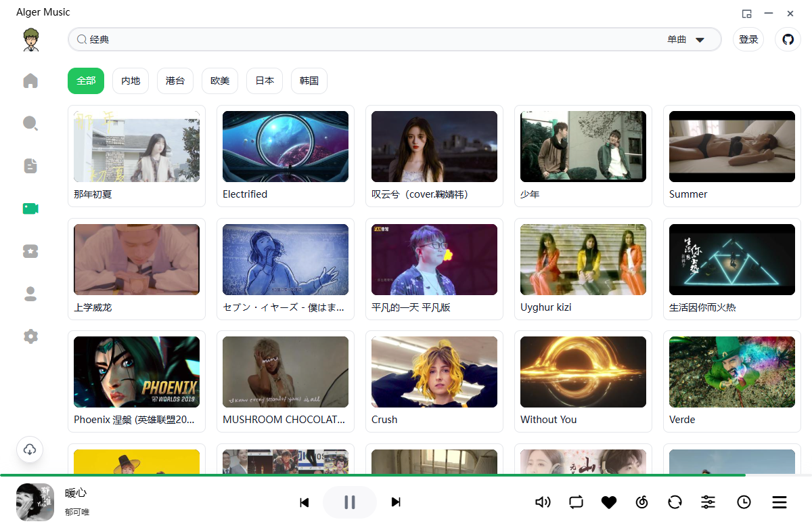Click the cartoon avatar at top left

30,40
